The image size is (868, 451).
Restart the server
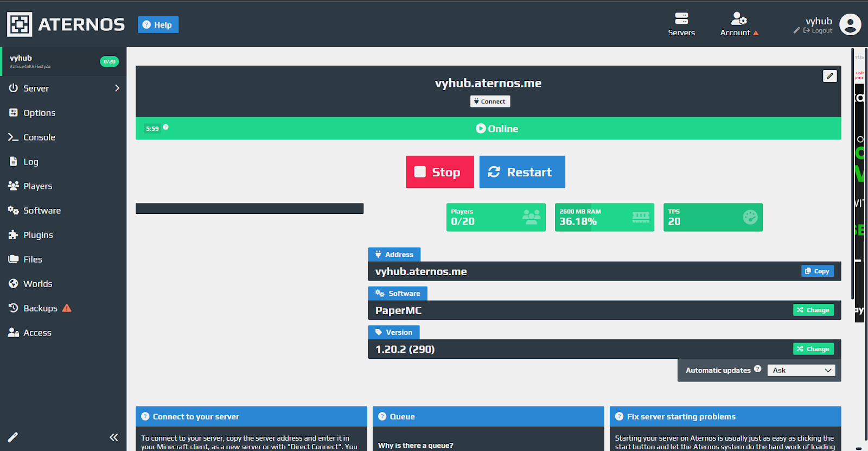tap(522, 172)
